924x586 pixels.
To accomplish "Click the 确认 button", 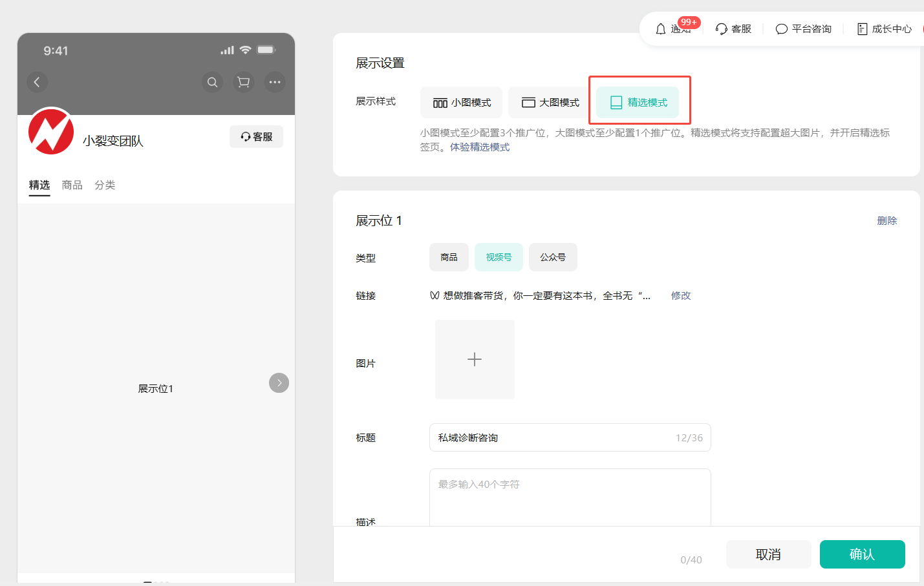I will point(862,554).
